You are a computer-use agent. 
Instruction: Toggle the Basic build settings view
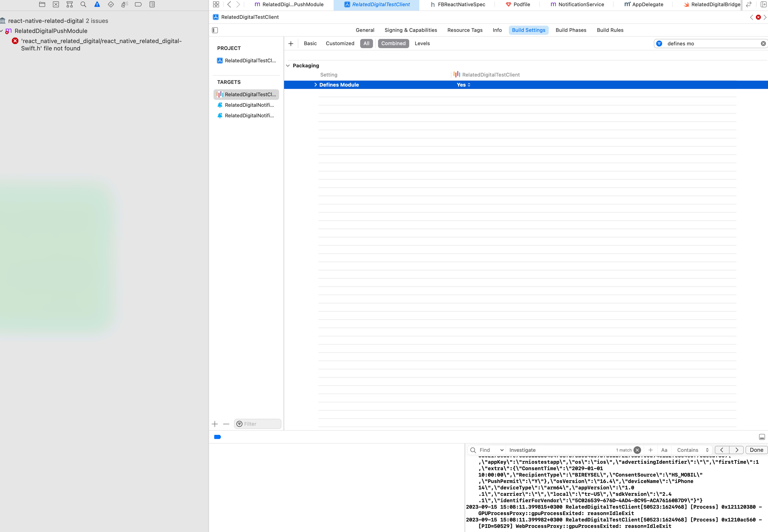(x=310, y=43)
